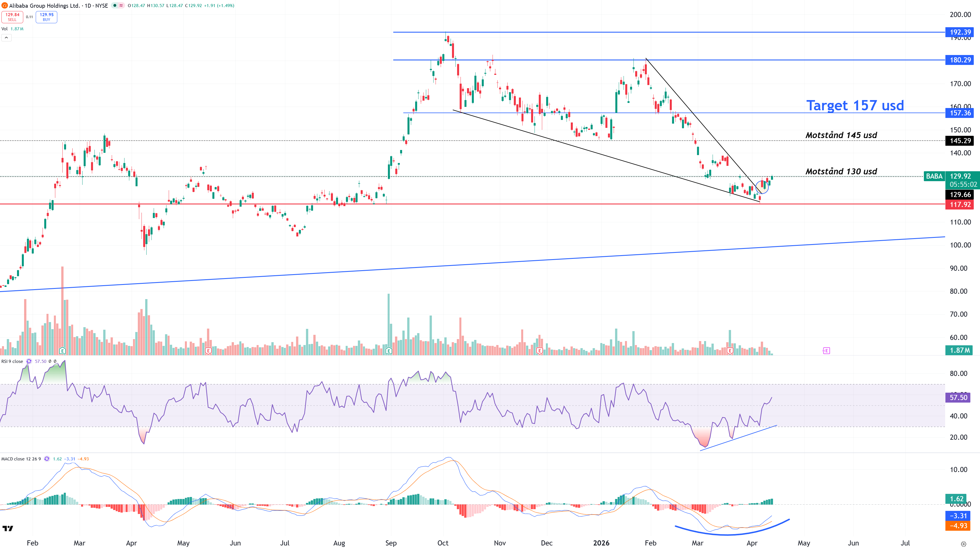
Task: Select the Motstånd 145 usd text label
Action: 841,136
